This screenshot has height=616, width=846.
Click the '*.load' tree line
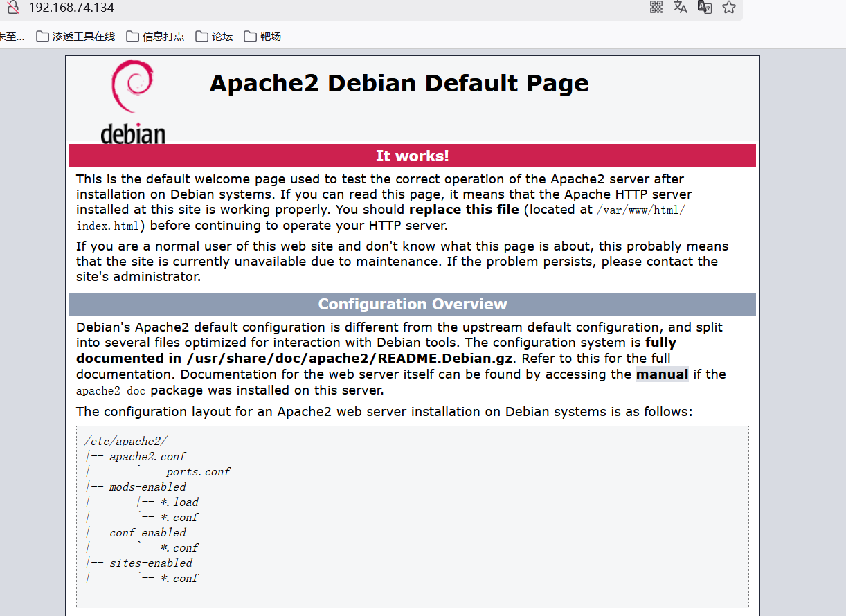point(179,502)
